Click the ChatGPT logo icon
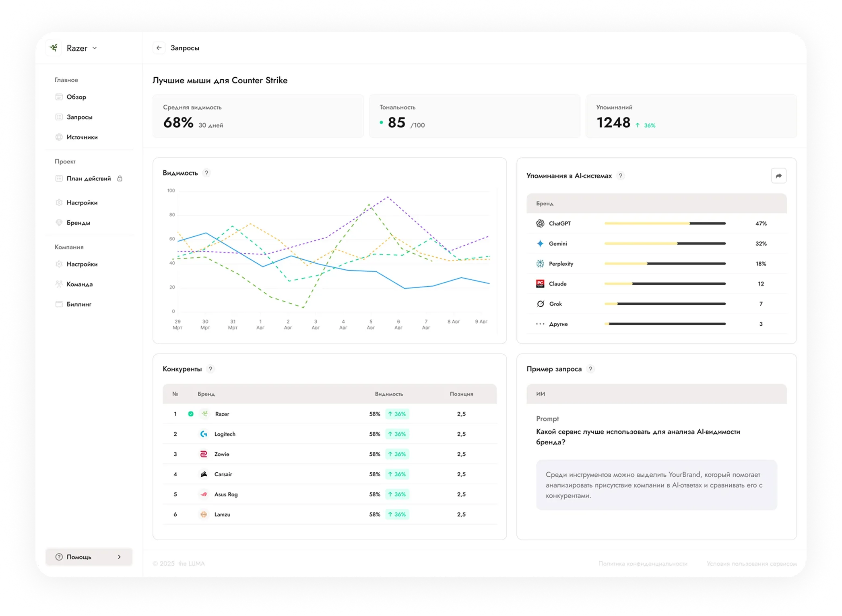Image resolution: width=842 pixels, height=616 pixels. point(540,223)
